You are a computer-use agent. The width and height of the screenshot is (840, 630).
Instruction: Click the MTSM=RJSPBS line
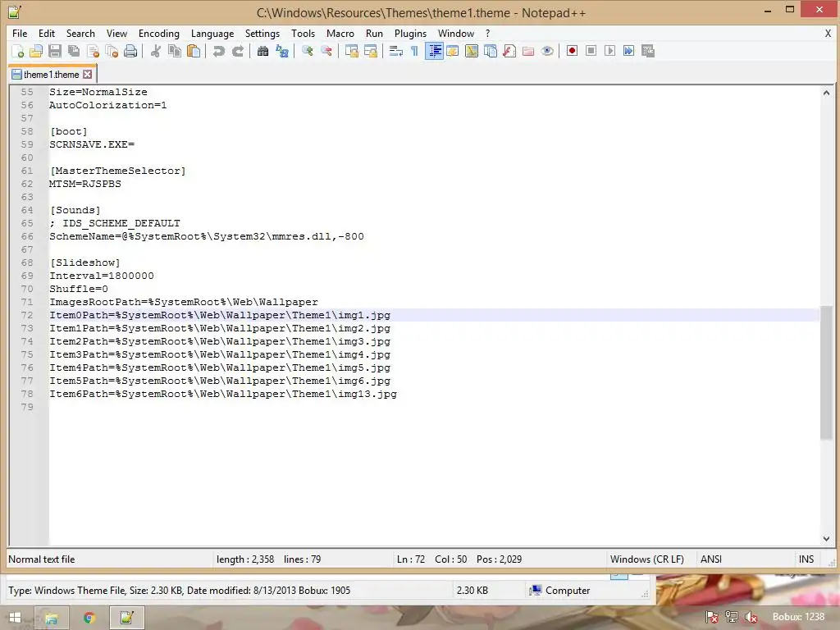point(85,184)
